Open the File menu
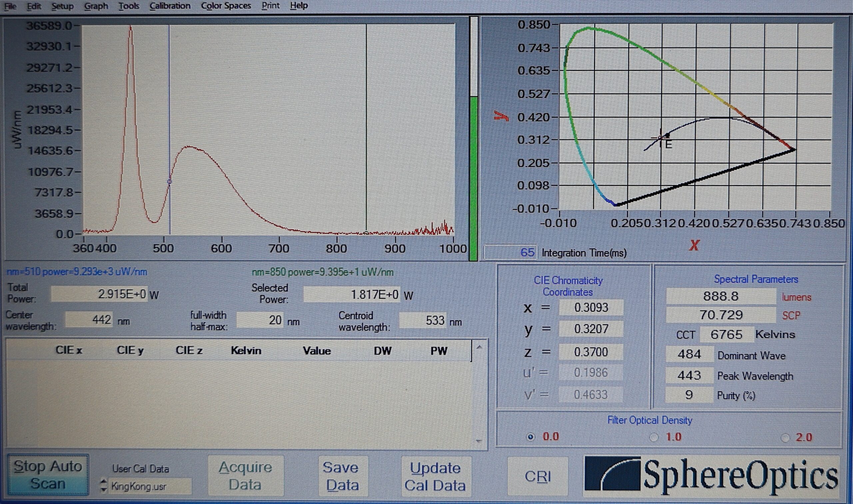The height and width of the screenshot is (504, 853). tap(10, 6)
